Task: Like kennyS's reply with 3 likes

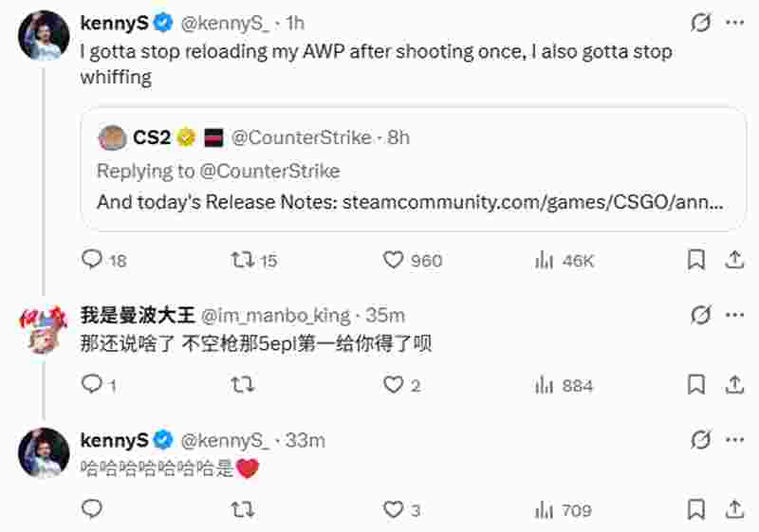Action: point(394,510)
